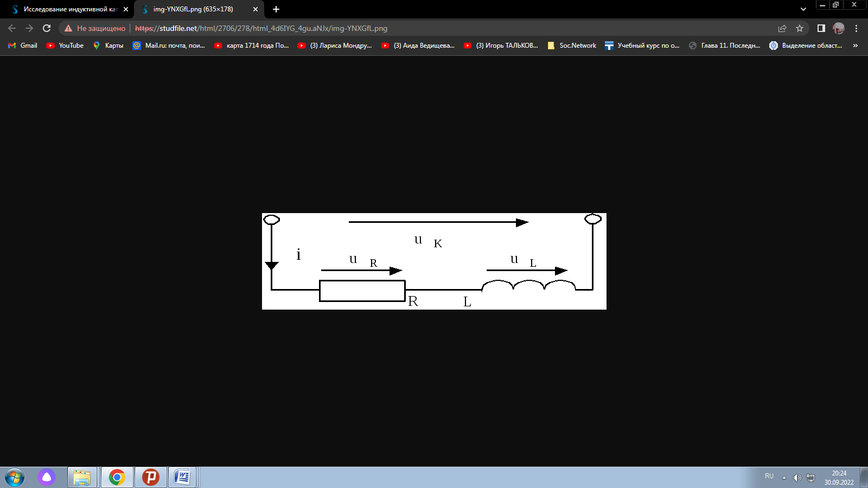Open the network status tray icon
Viewport: 868px width, 488px height.
pos(810,478)
